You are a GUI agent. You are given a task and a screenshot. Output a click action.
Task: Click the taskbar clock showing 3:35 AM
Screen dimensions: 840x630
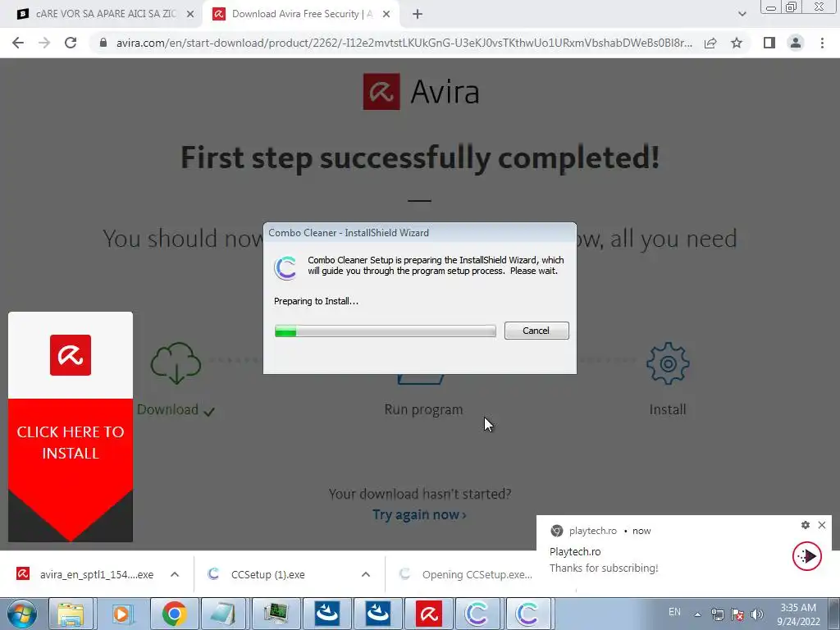click(x=798, y=614)
